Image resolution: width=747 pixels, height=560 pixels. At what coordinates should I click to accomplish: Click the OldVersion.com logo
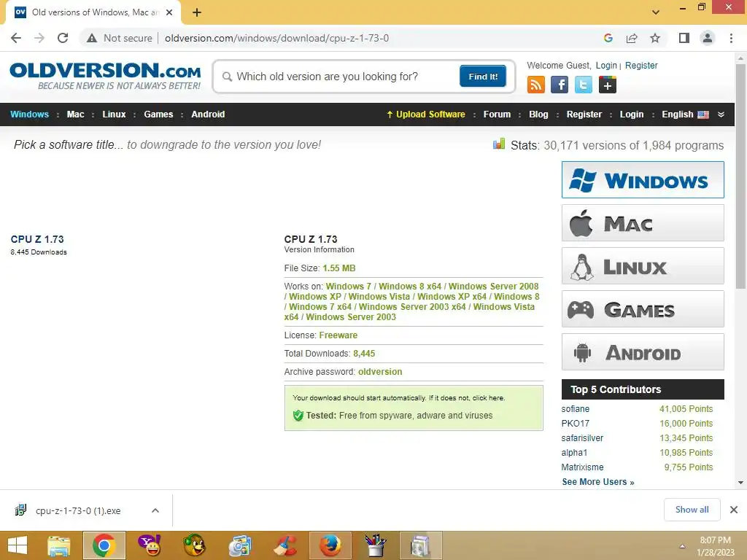click(105, 76)
